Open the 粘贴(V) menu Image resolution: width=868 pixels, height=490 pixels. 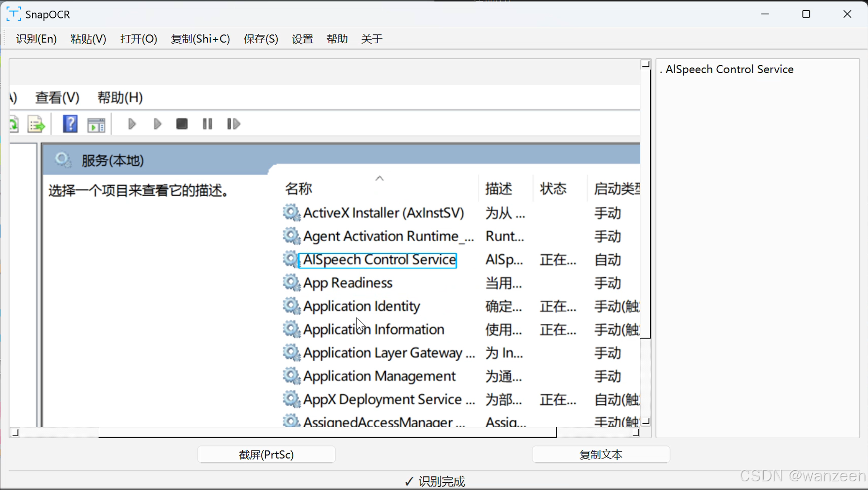point(88,39)
